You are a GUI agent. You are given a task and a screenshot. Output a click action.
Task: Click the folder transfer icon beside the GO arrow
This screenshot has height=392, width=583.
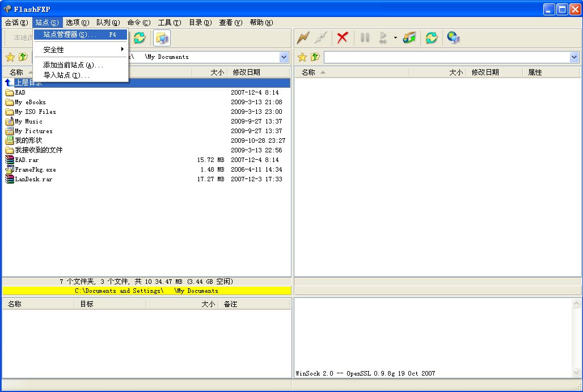pyautogui.click(x=409, y=37)
